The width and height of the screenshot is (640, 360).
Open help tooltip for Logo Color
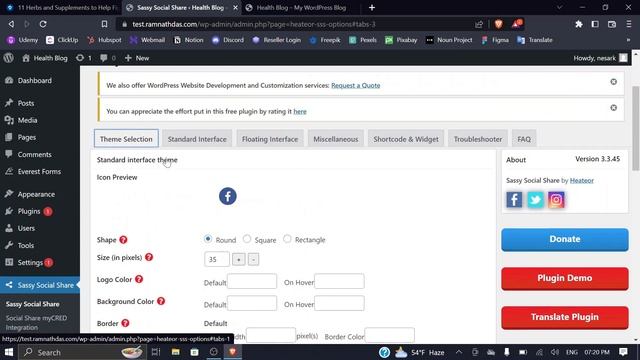139,279
